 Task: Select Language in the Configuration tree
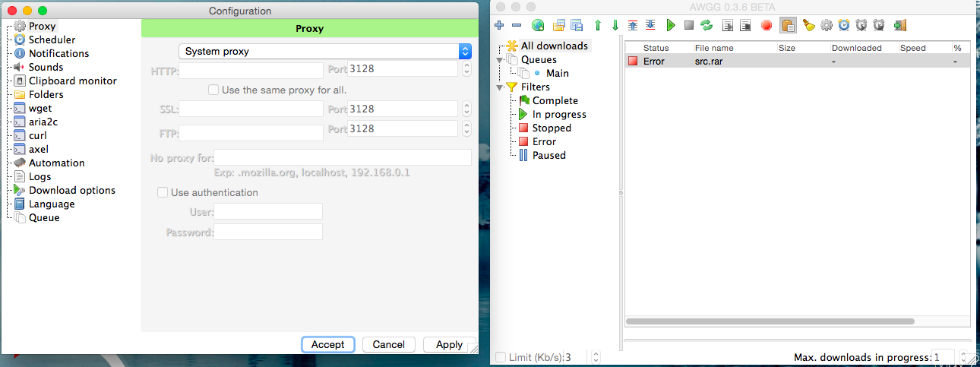point(52,204)
